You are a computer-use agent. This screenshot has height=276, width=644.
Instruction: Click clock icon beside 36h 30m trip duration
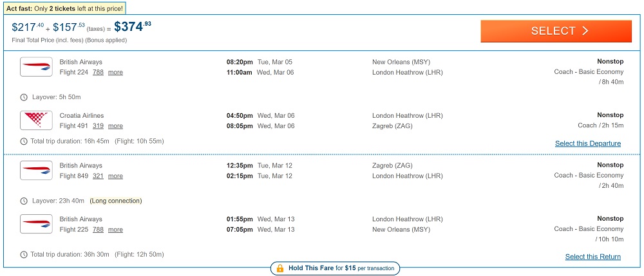[24, 255]
